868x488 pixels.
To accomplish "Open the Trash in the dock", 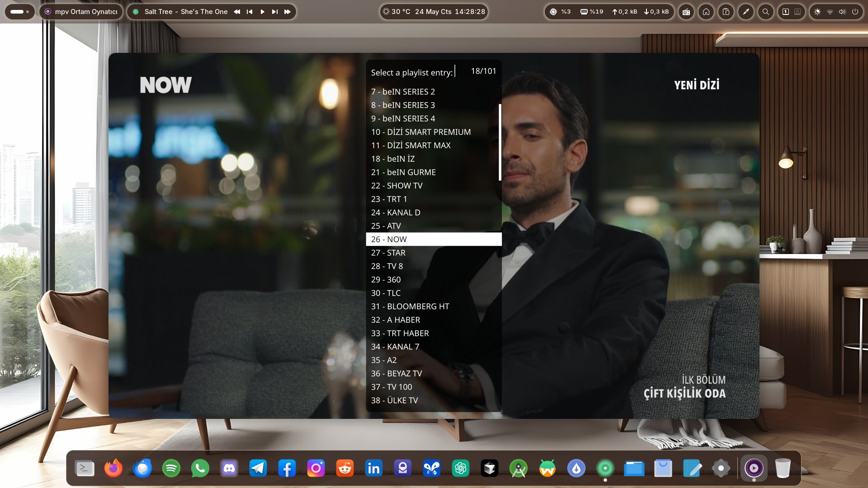I will [783, 468].
